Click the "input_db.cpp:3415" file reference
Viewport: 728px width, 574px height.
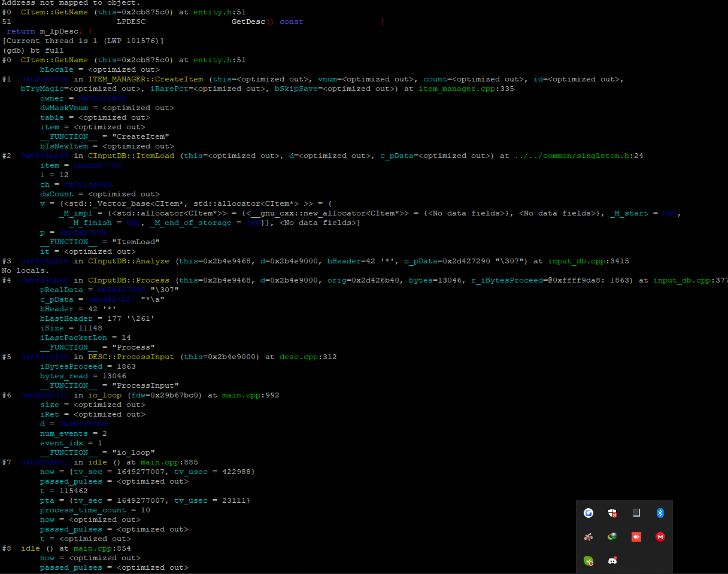[588, 261]
